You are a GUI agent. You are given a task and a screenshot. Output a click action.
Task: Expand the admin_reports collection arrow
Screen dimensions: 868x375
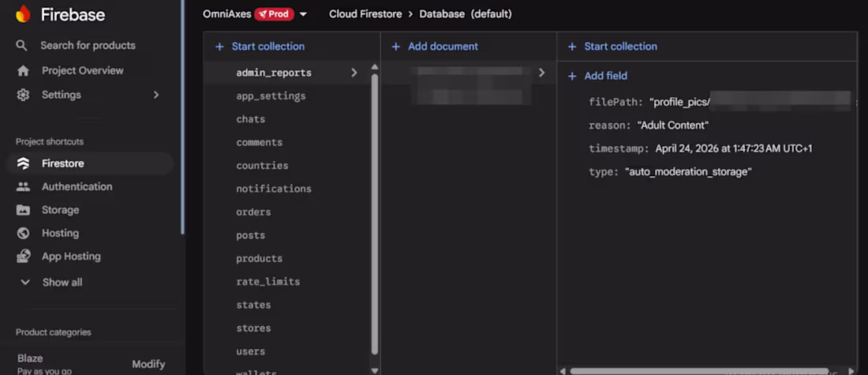[354, 73]
